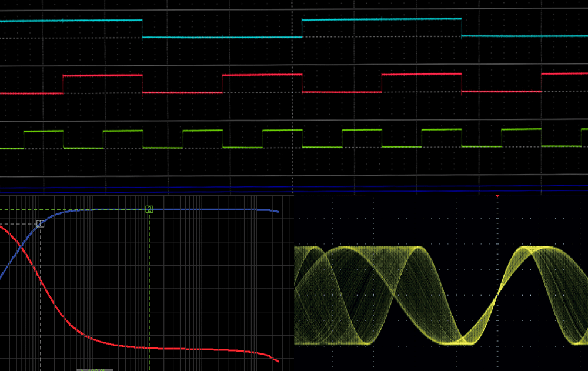Select the cyan square wave trace
Screen dimensions: 588x371
click(x=71, y=21)
